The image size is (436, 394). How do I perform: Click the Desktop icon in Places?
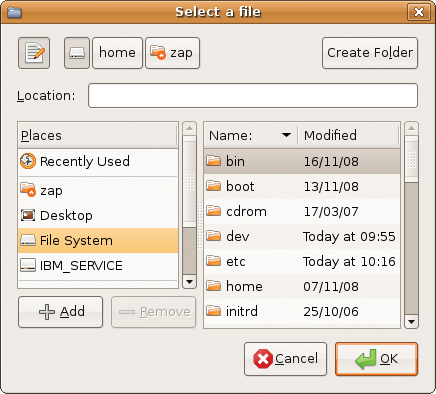click(28, 215)
